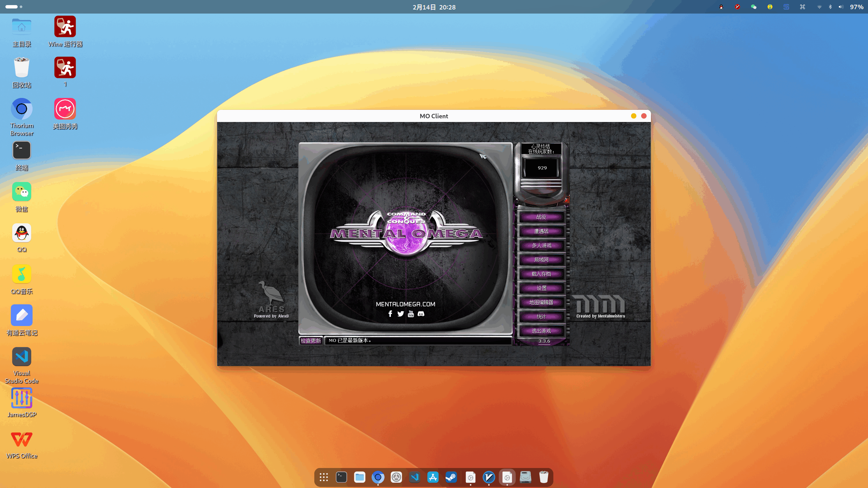Click the 'MO 已是最新版本。' status message
This screenshot has height=488, width=868.
(x=350, y=341)
